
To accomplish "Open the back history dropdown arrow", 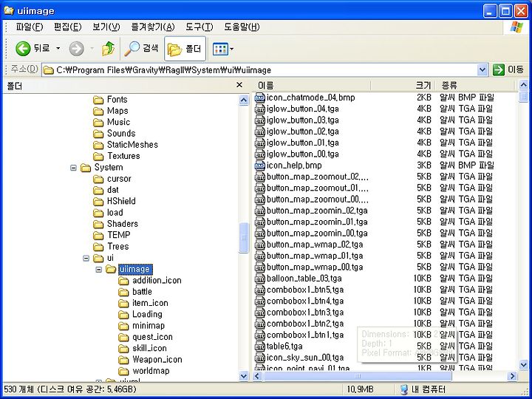I will pyautogui.click(x=58, y=49).
